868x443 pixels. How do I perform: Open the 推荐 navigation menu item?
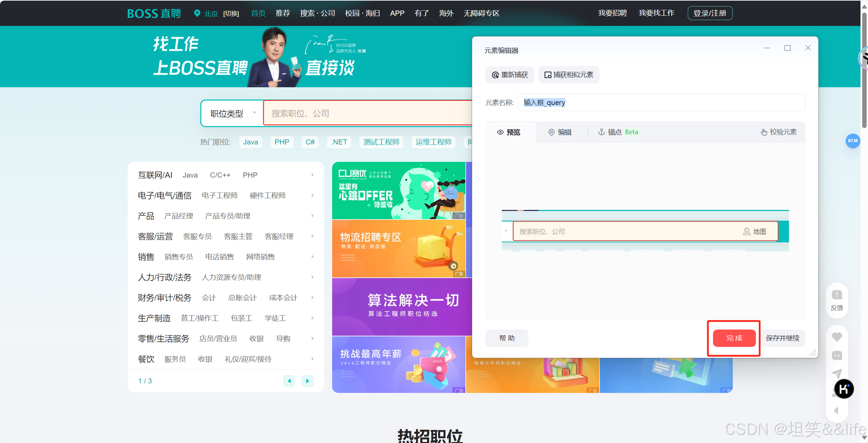coord(283,13)
